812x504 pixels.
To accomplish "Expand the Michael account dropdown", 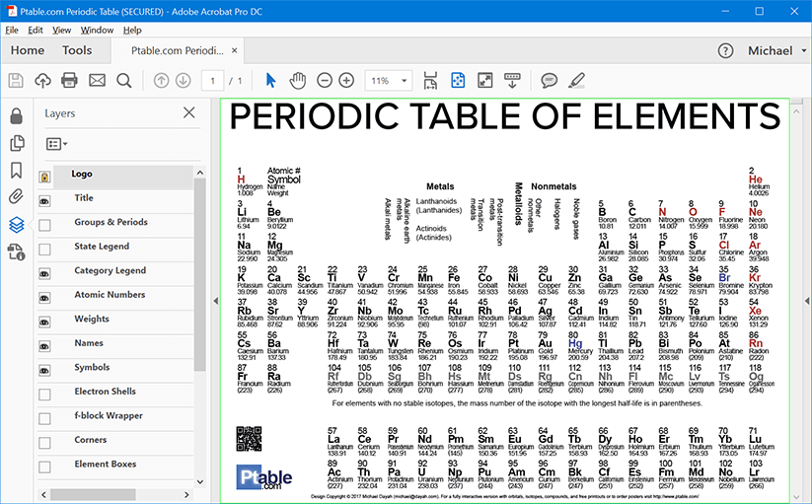I will [775, 50].
